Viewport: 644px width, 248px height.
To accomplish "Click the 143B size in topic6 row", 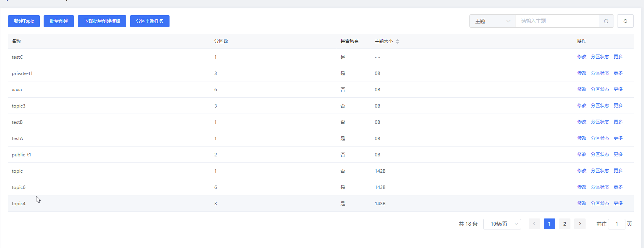I will click(x=380, y=187).
